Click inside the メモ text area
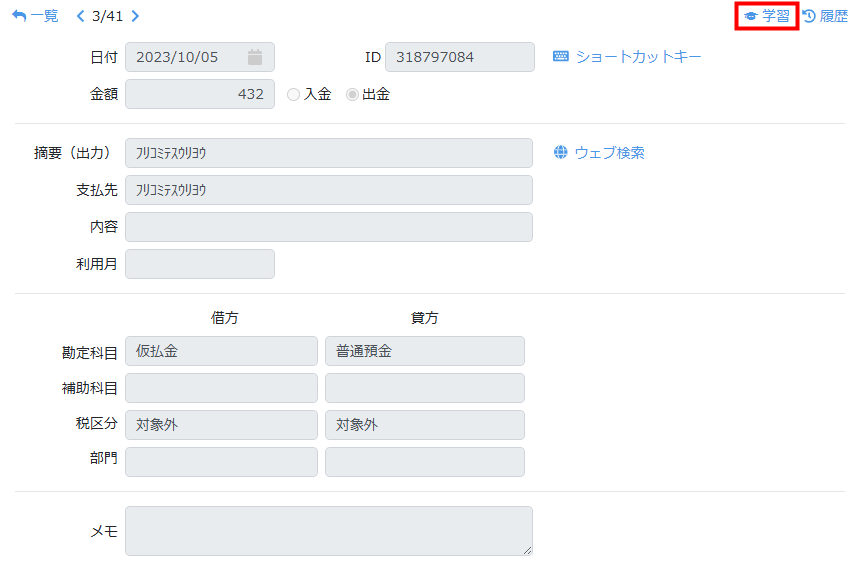Viewport: 861px width, 561px height. pos(328,530)
